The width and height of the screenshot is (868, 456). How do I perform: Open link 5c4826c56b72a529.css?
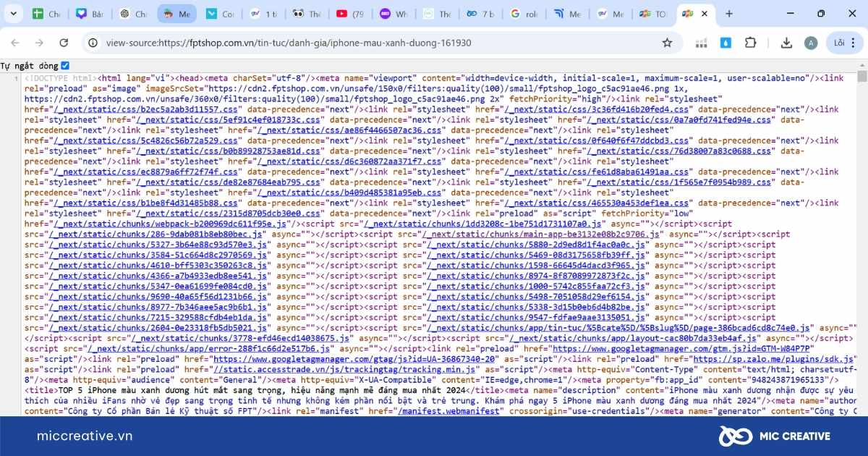coord(145,140)
